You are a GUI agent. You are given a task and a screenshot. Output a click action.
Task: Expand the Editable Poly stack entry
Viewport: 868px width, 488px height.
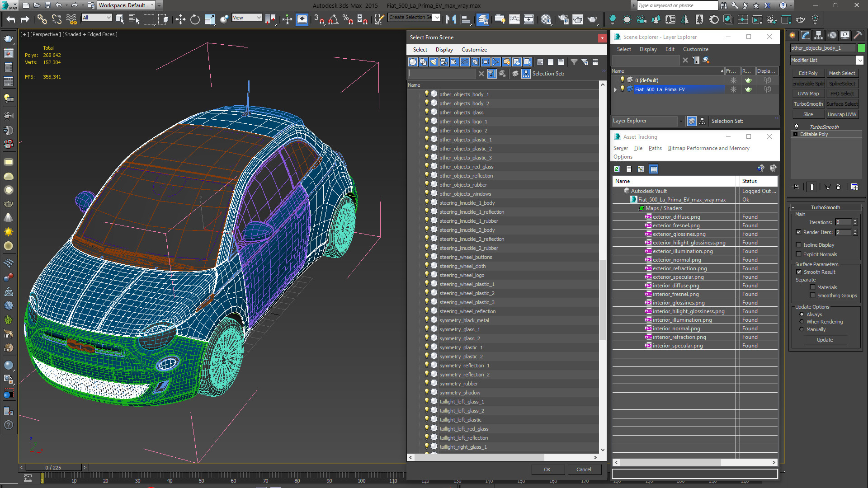click(x=796, y=134)
